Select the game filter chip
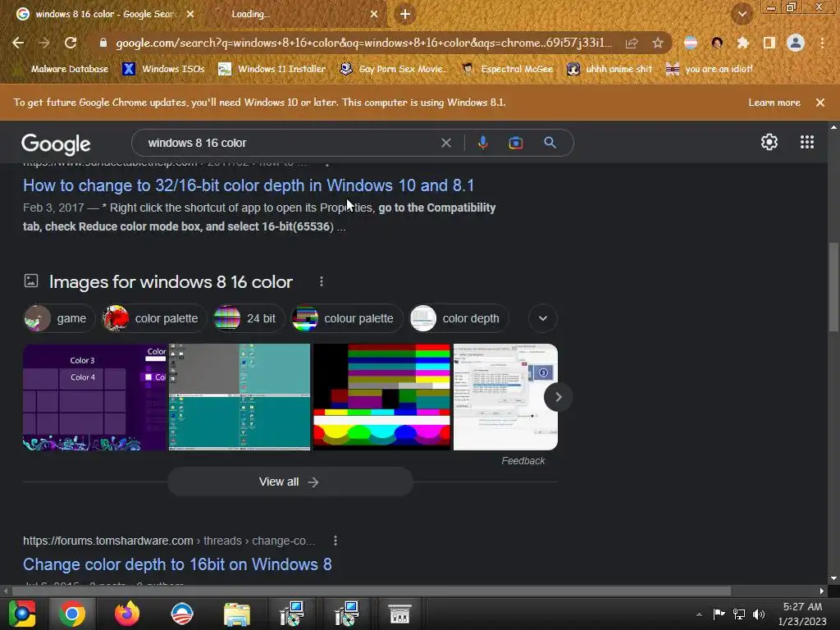This screenshot has width=840, height=630. pyautogui.click(x=59, y=318)
